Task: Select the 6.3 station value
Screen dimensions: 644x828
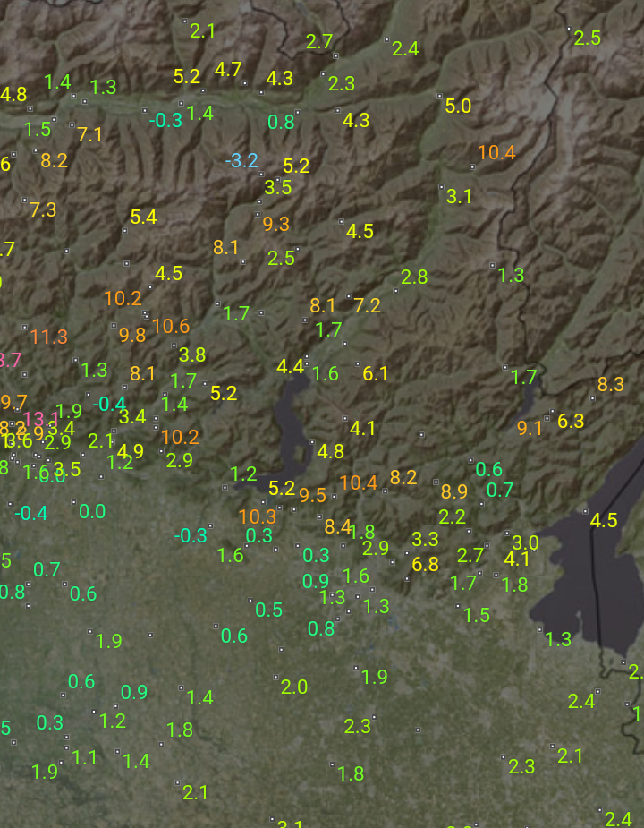Action: click(x=571, y=422)
